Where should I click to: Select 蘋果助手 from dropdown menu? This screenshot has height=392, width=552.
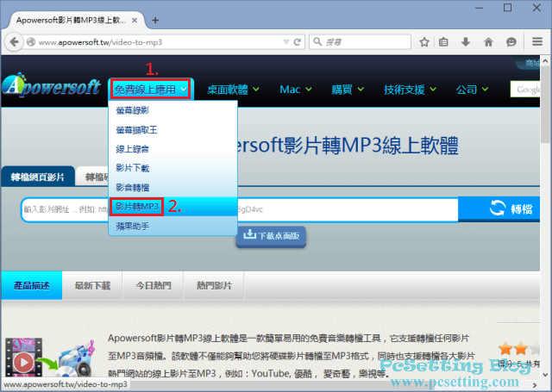coord(172,226)
